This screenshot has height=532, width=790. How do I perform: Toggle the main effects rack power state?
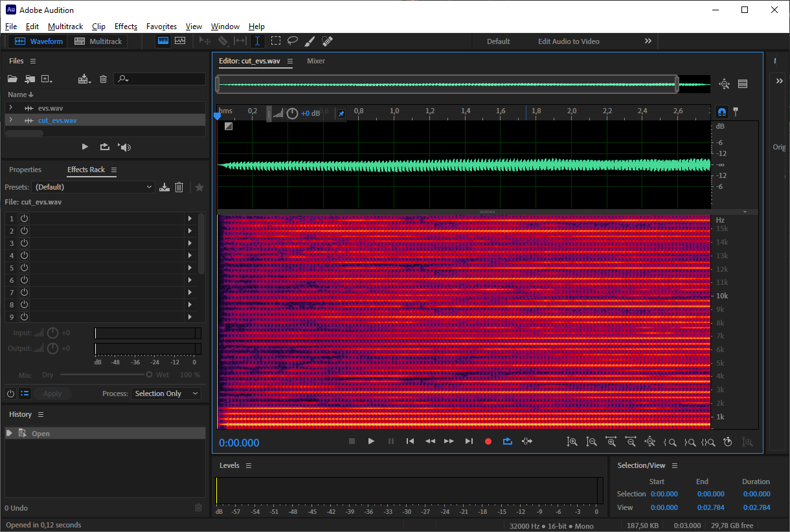pos(10,393)
